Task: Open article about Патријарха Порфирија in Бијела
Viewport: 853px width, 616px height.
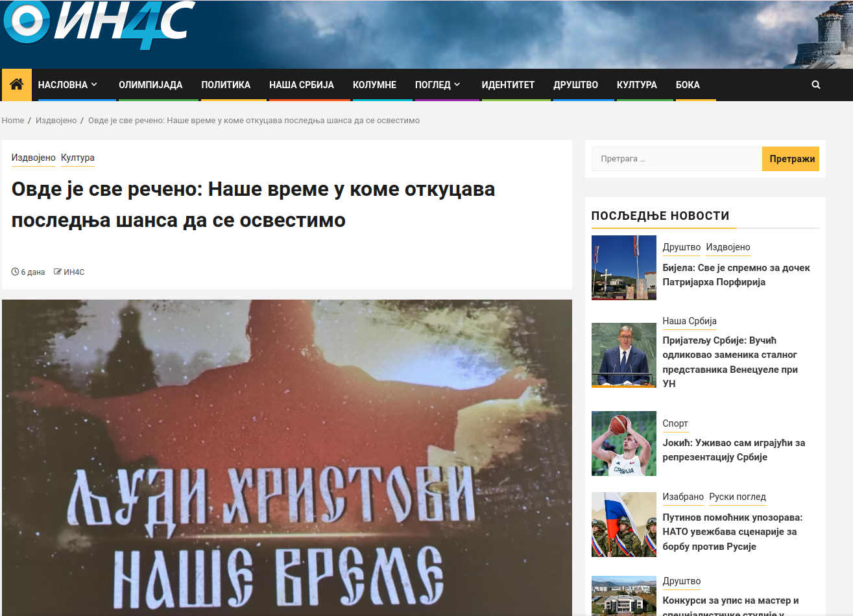Action: [736, 275]
